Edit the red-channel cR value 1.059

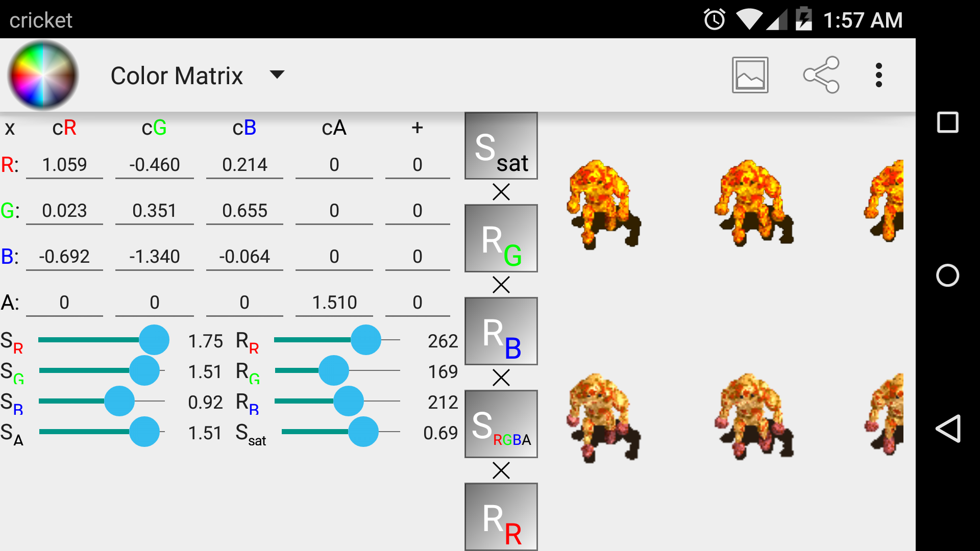(65, 164)
